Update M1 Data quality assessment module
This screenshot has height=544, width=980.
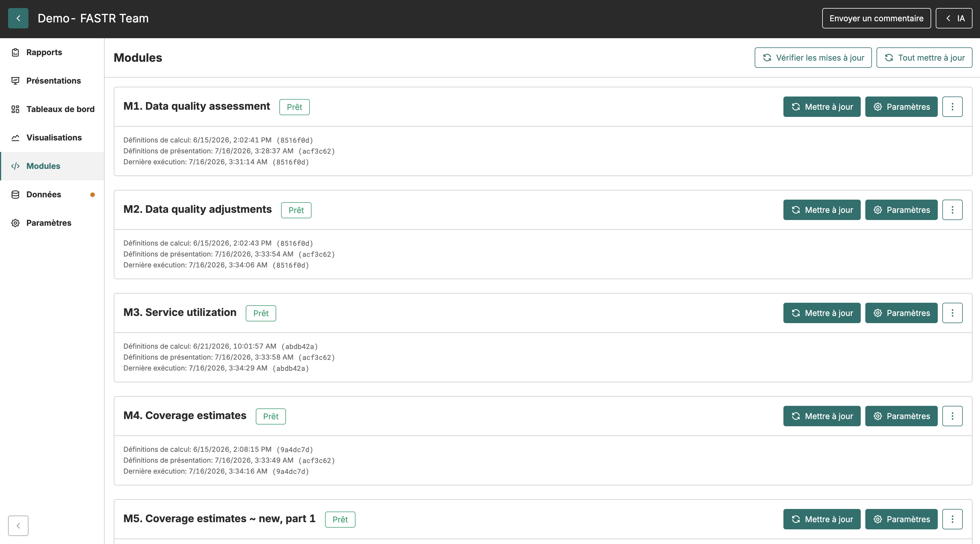(x=822, y=107)
